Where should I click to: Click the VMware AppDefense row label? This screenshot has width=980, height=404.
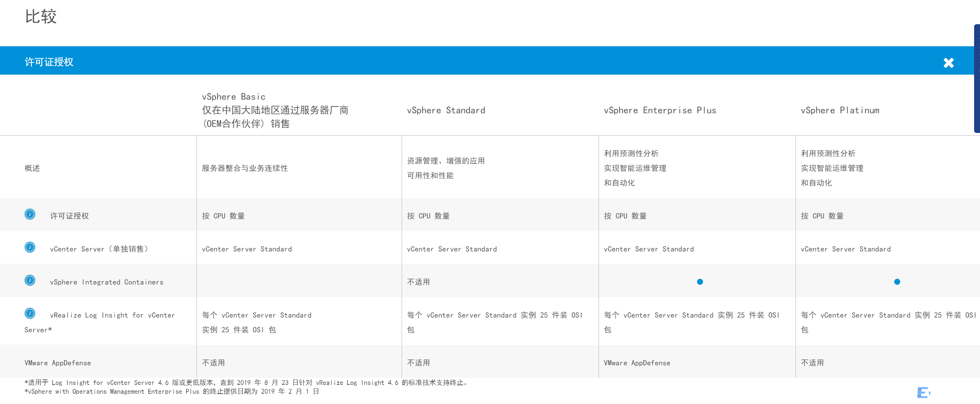click(58, 363)
